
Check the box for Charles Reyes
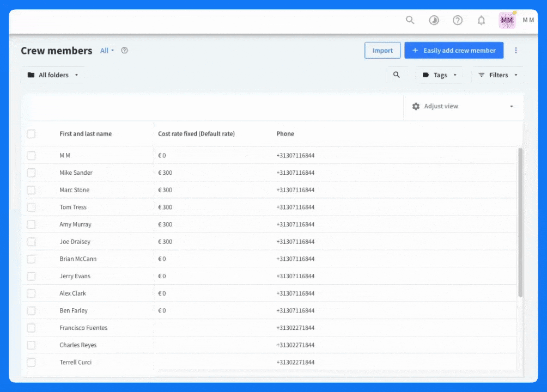(x=31, y=345)
